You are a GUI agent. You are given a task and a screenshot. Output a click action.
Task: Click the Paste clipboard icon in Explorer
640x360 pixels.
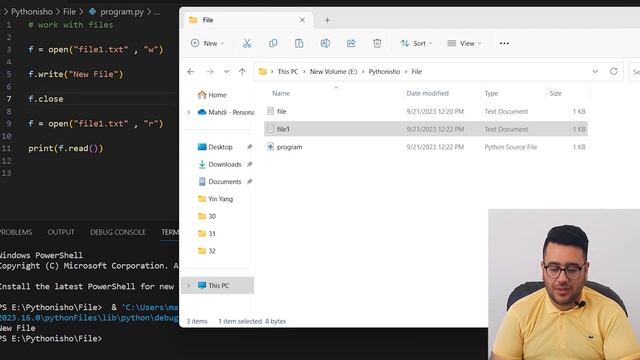pos(299,43)
